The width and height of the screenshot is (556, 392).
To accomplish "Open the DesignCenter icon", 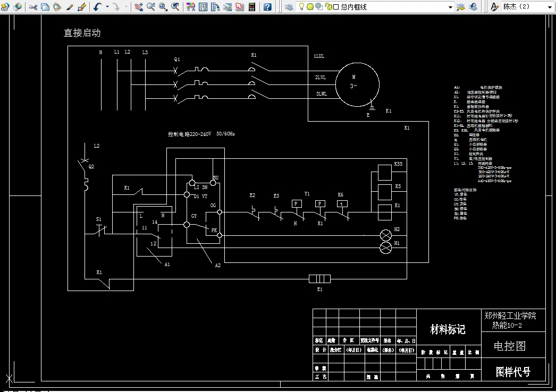I will tap(203, 7).
